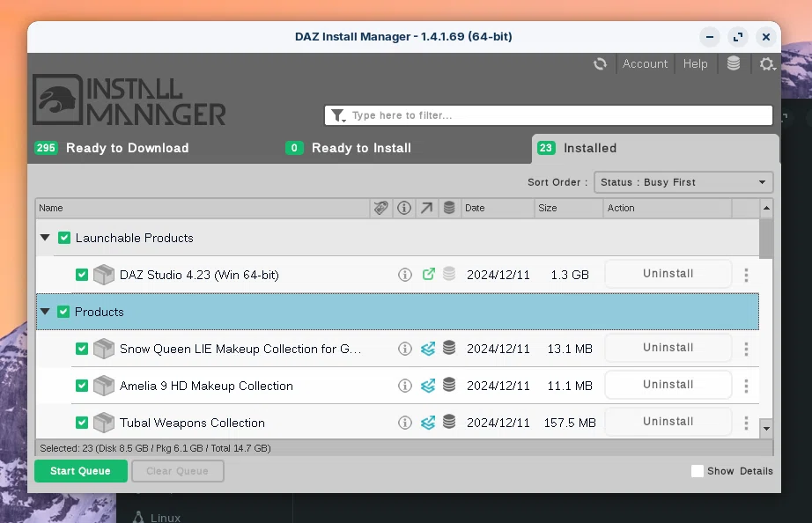The height and width of the screenshot is (523, 812).
Task: Uncheck Tubal Weapons Collection checkbox
Action: tap(82, 423)
